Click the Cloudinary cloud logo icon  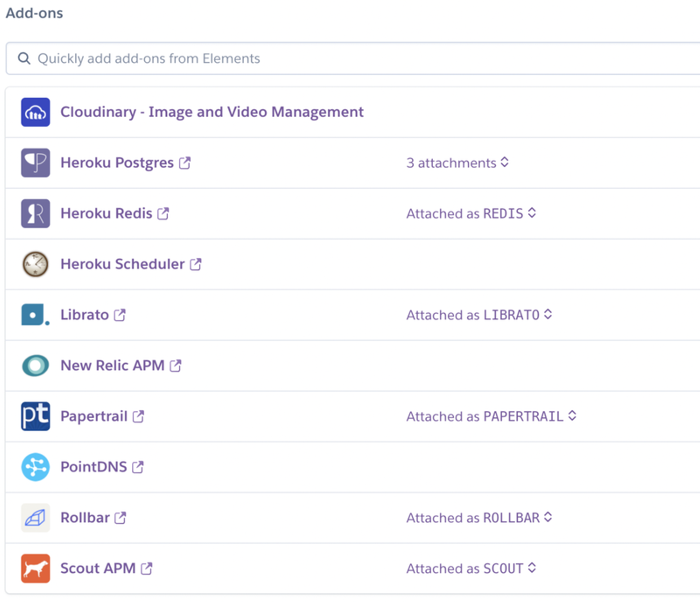pos(35,112)
